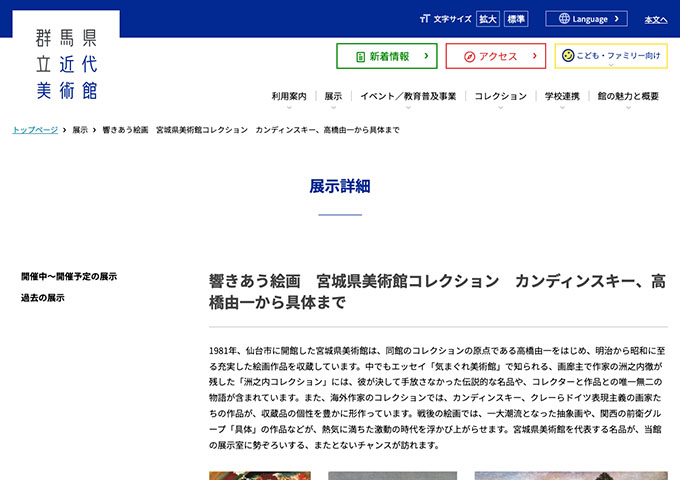This screenshot has height=480, width=680.
Task: Open the 学校連携 navigation menu
Action: click(562, 97)
